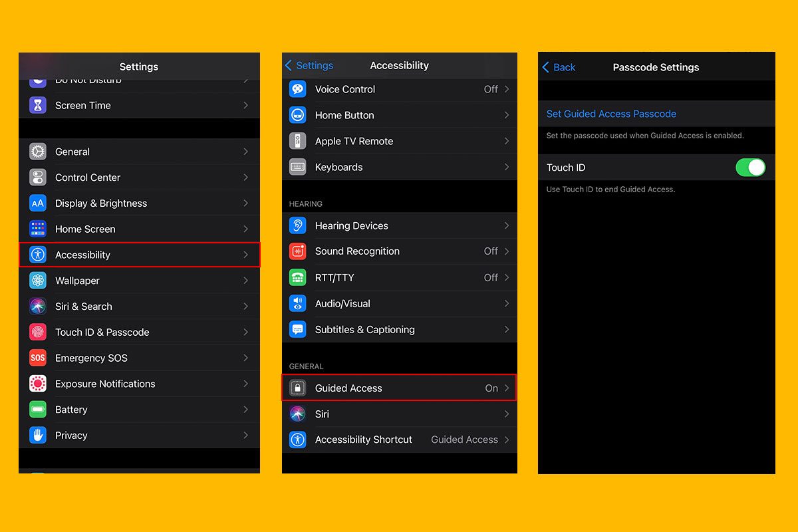The height and width of the screenshot is (532, 798).
Task: Go back to Settings from Accessibility
Action: click(309, 65)
